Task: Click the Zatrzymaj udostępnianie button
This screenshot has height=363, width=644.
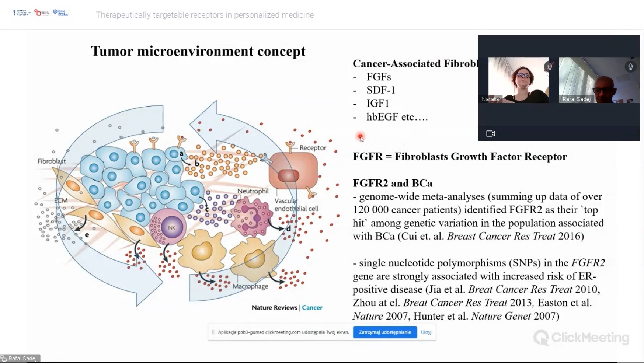Action: tap(384, 332)
